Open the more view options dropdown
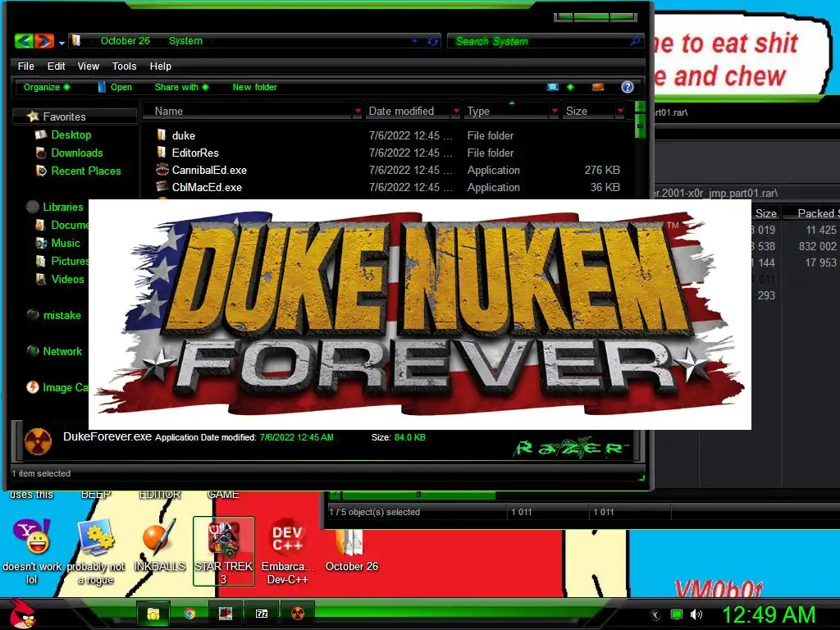840x630 pixels. click(570, 87)
